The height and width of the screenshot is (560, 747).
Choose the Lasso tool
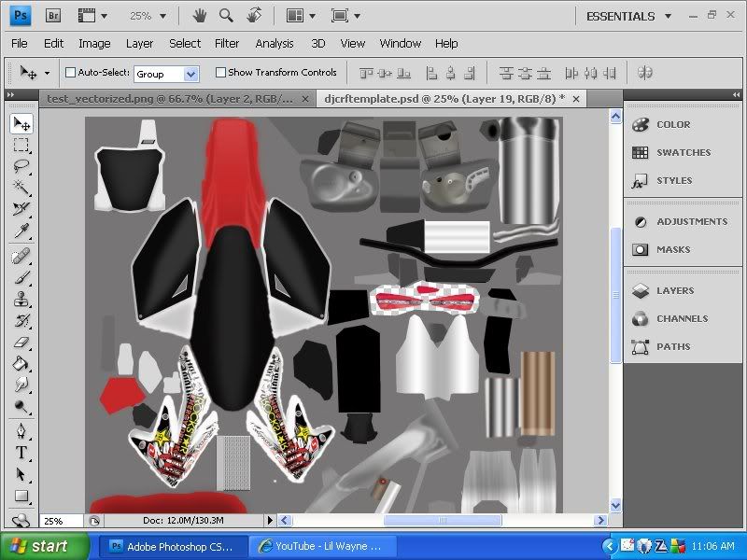click(21, 166)
